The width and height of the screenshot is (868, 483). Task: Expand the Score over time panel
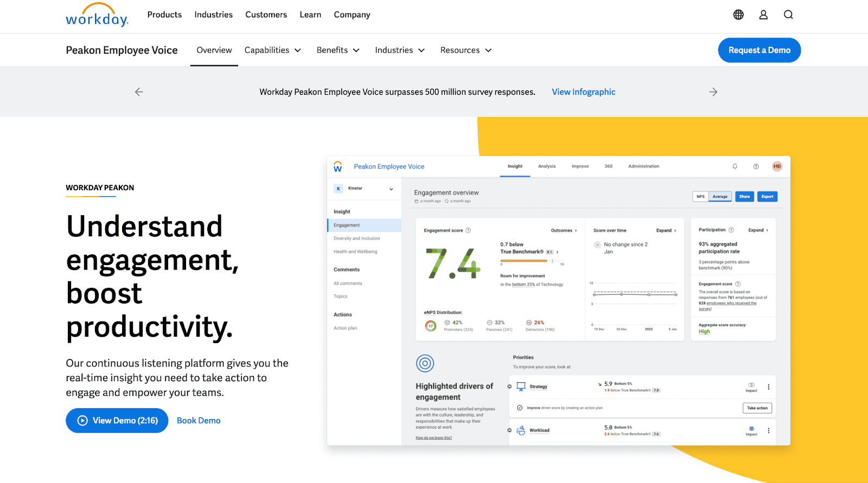(666, 230)
